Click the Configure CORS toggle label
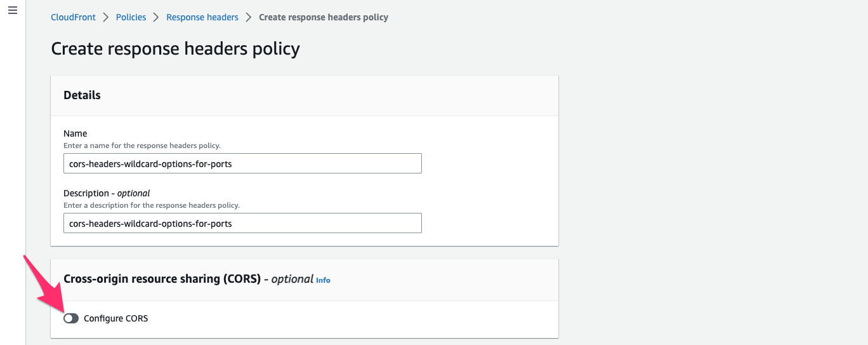 (x=115, y=318)
